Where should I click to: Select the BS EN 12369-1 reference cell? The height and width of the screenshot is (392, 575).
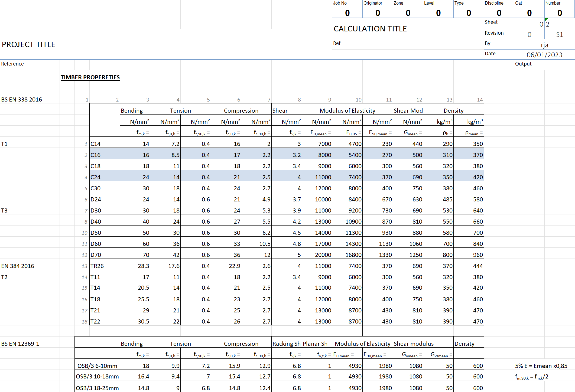tap(20, 344)
